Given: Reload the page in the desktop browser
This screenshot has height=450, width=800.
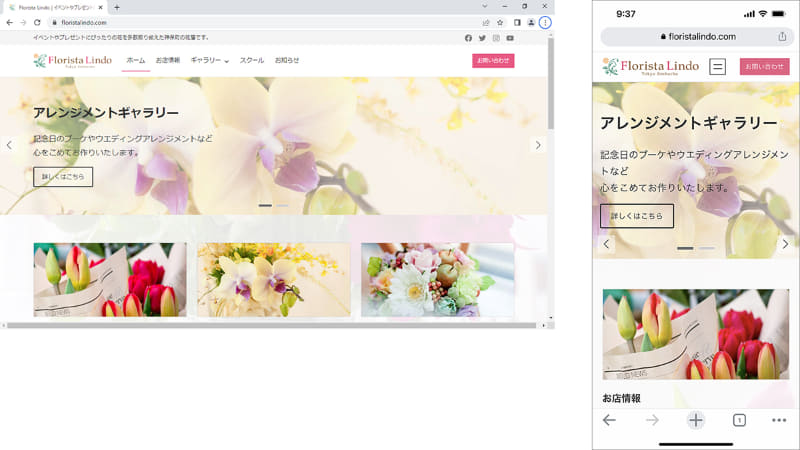Looking at the screenshot, I should (x=37, y=22).
